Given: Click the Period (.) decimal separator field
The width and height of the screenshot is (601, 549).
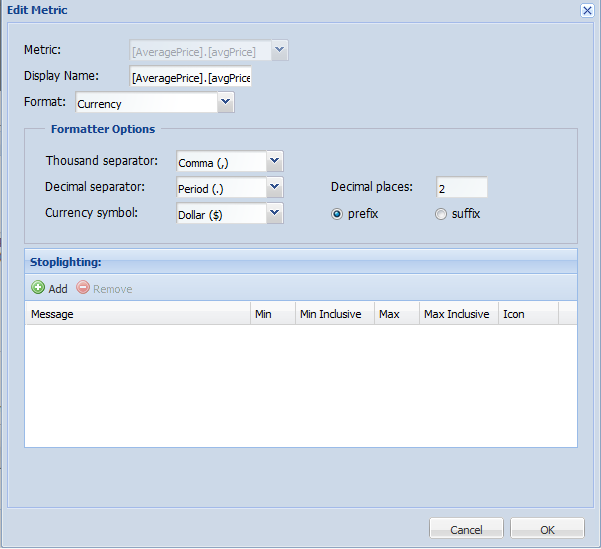Looking at the screenshot, I should 222,187.
